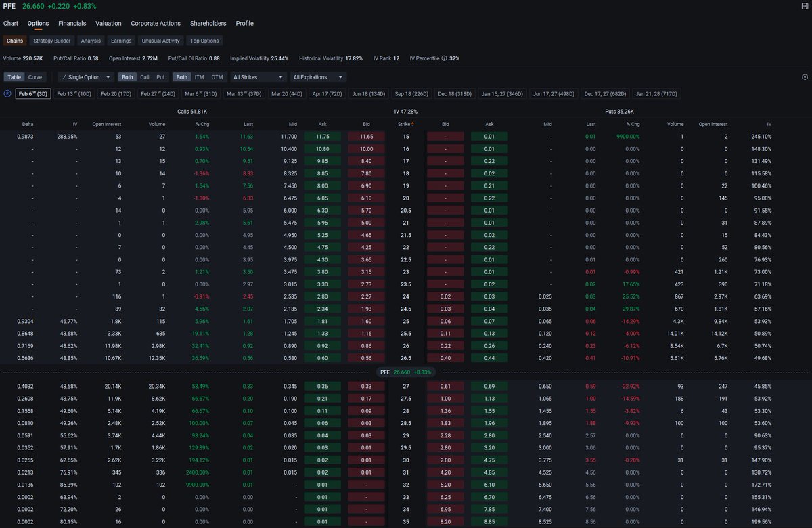Select Apr 17 (72D) expiration

[x=328, y=94]
